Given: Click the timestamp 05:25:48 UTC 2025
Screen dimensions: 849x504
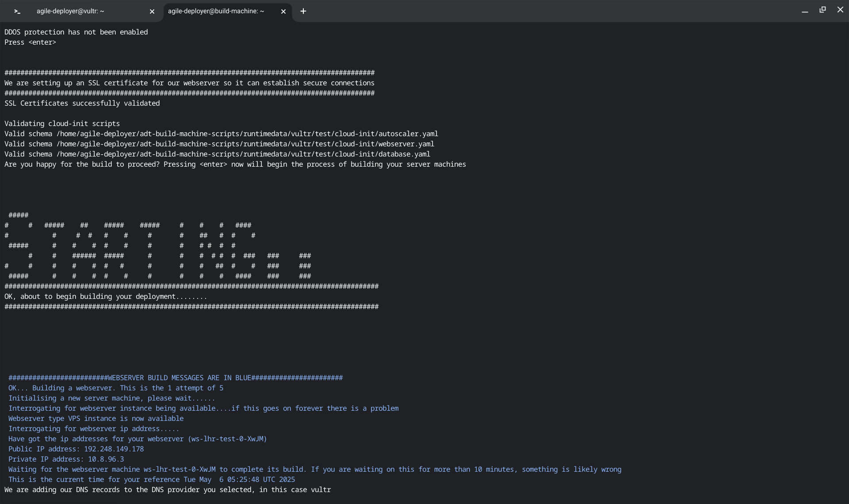Looking at the screenshot, I should pyautogui.click(x=260, y=480).
